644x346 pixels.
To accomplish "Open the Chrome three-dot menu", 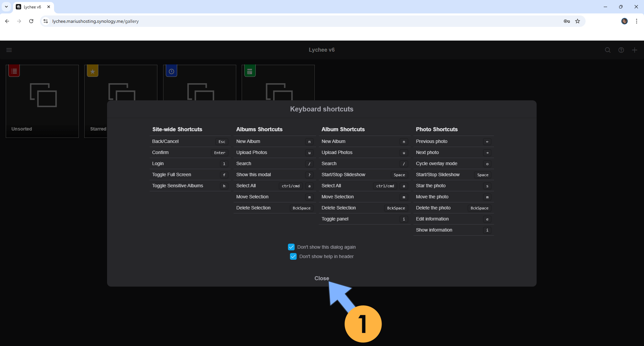I will pos(637,21).
